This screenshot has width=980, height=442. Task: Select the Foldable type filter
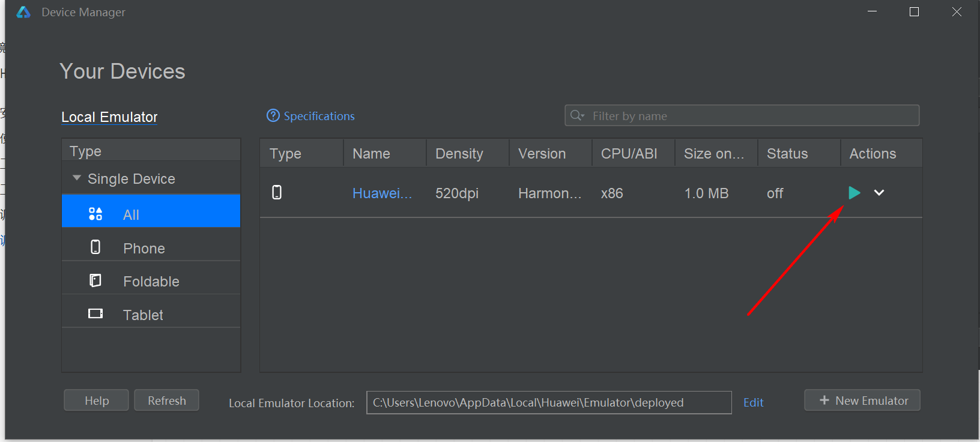(151, 282)
